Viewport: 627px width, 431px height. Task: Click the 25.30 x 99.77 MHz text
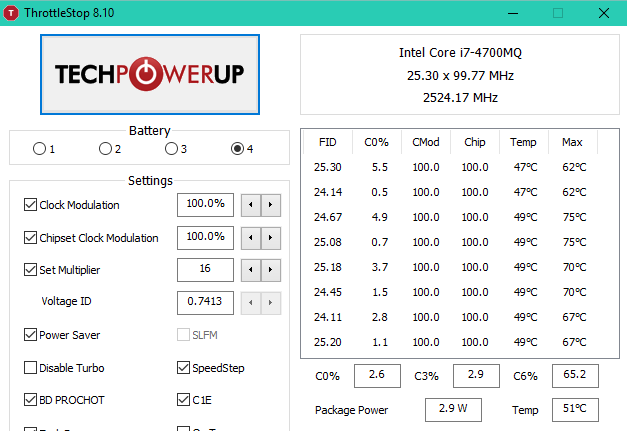pyautogui.click(x=460, y=76)
